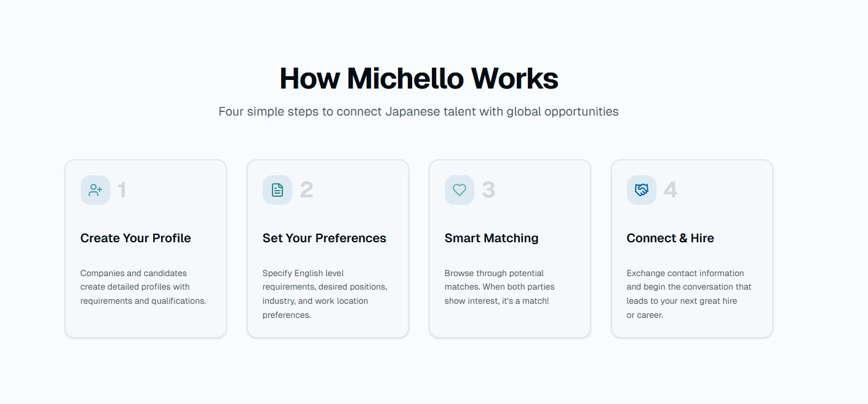The width and height of the screenshot is (868, 404).
Task: Click the step number 2
Action: (x=306, y=190)
